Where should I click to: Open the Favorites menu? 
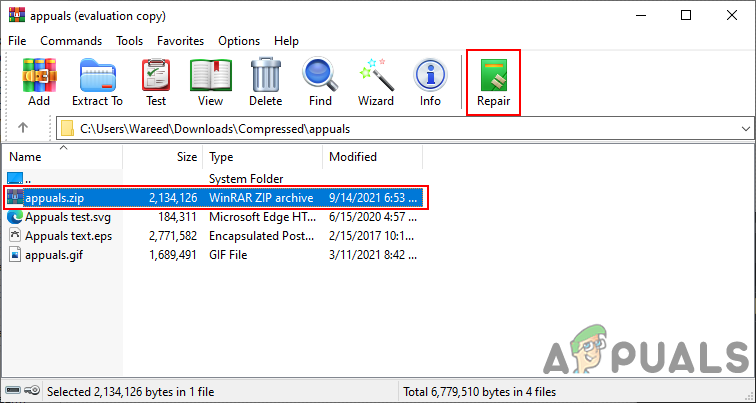[180, 41]
